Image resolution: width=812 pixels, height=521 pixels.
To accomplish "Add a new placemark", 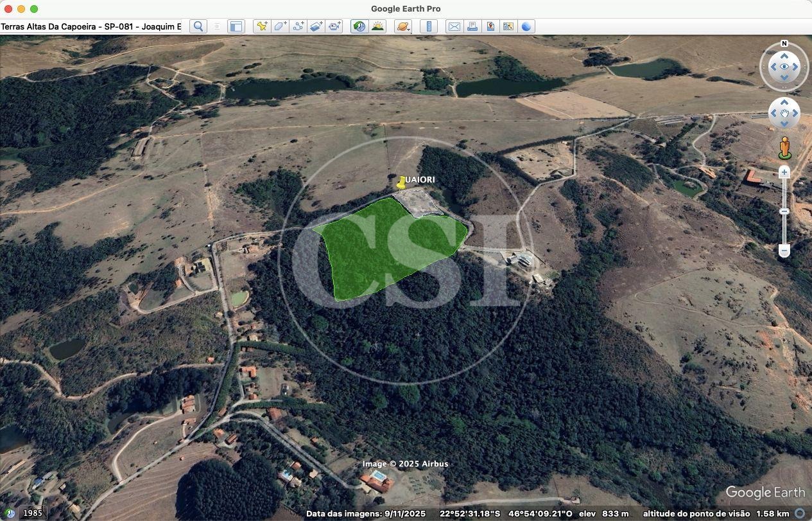I will point(261,26).
